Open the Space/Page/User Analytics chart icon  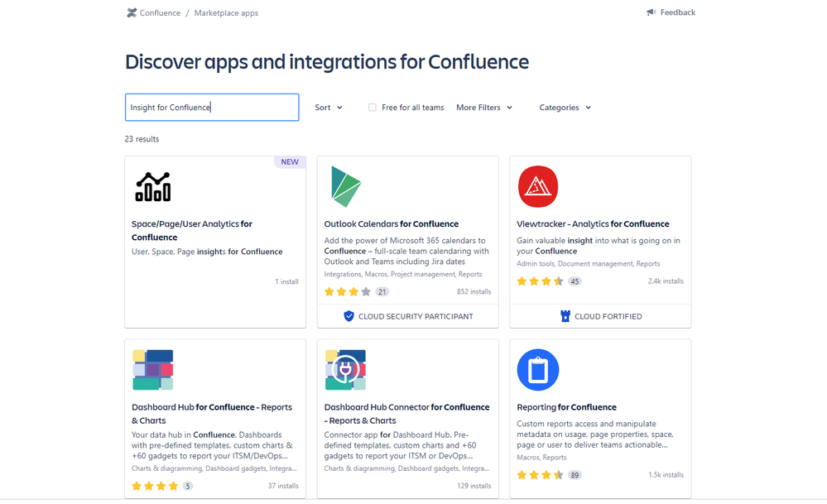tap(153, 187)
